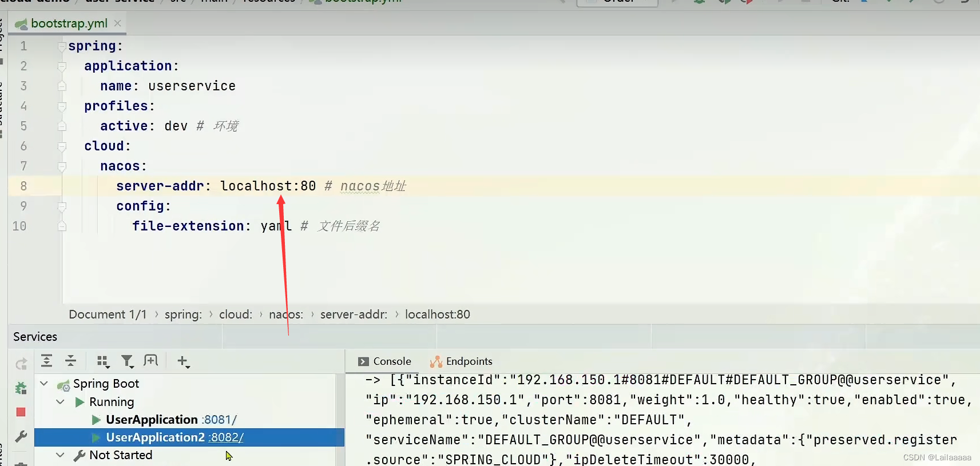Fold the spring: block at line 1
Image resolution: width=980 pixels, height=466 pixels.
point(62,46)
